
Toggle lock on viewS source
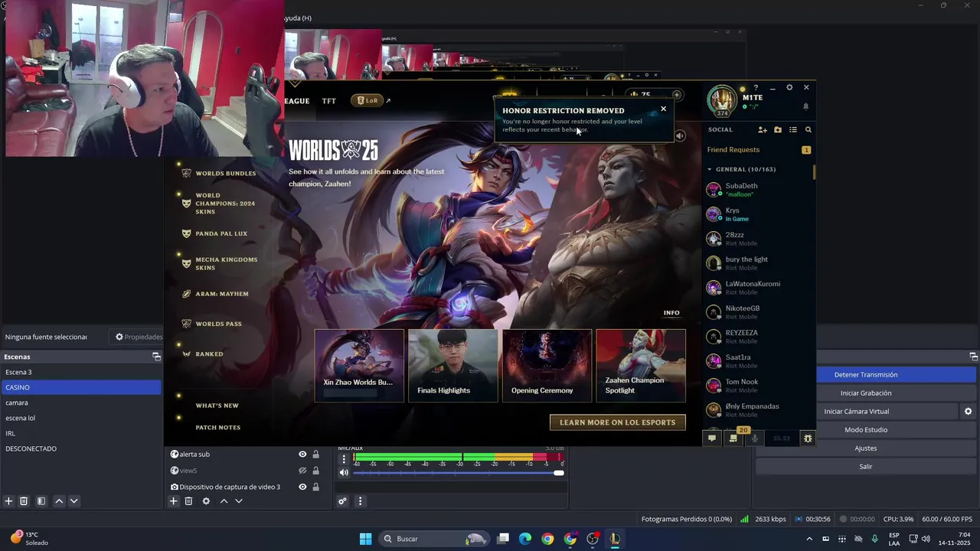(x=315, y=471)
